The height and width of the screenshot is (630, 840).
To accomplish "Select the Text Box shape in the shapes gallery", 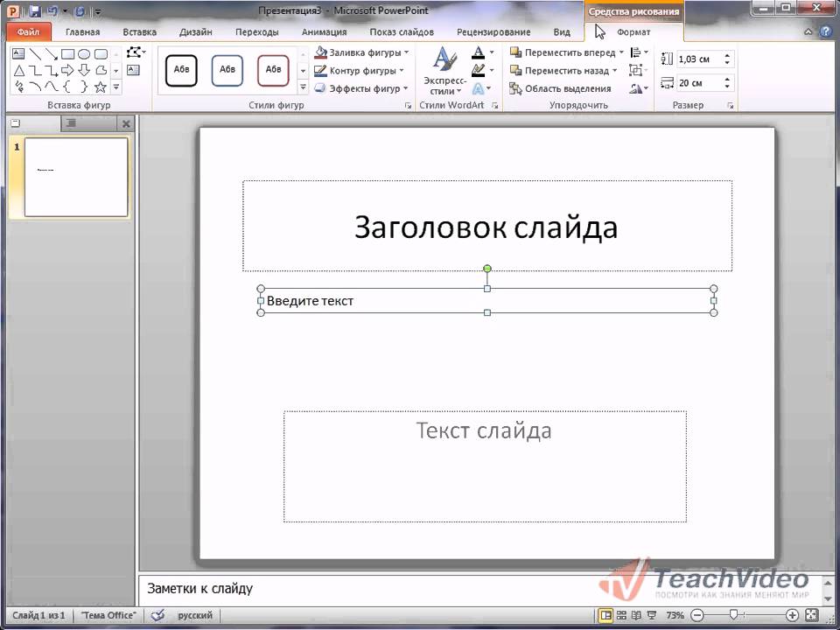I will [18, 53].
